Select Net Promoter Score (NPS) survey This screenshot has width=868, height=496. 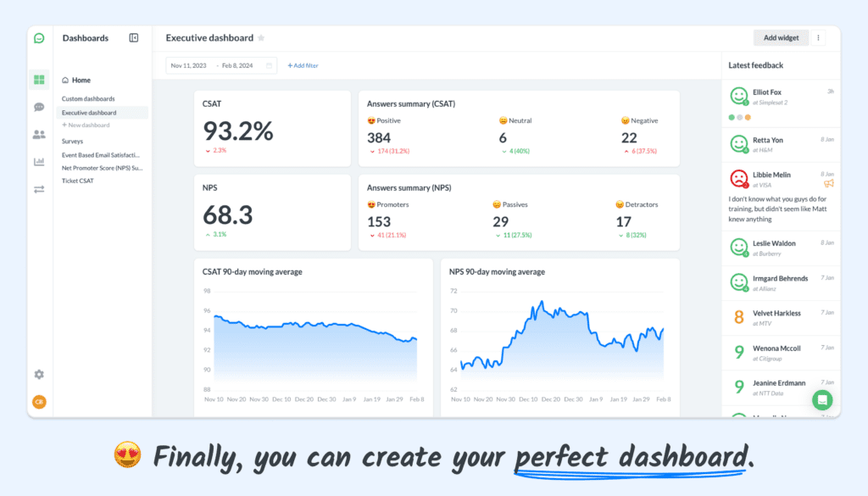[x=103, y=167]
